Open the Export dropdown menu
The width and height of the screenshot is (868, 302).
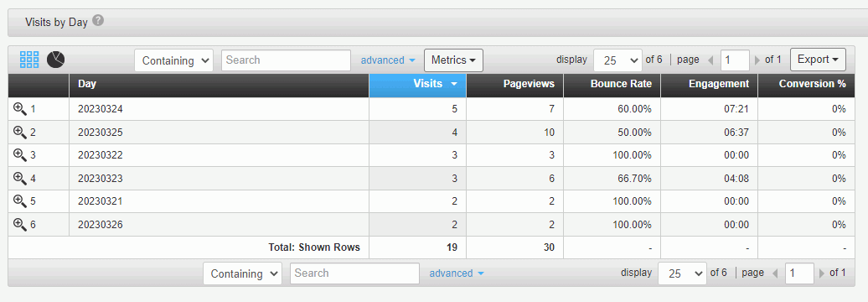click(818, 60)
